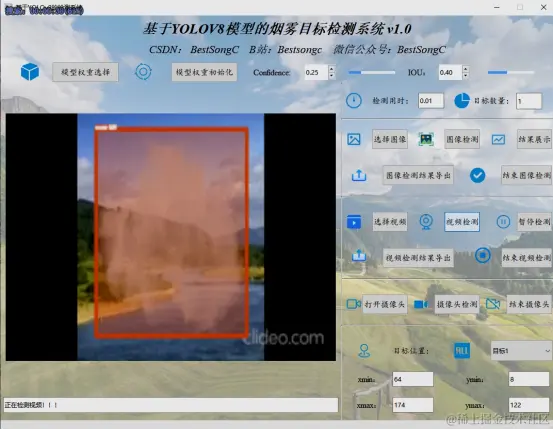Click the pause circle icon beside 暂停检测
Screen dimensions: 554x430
tap(503, 222)
